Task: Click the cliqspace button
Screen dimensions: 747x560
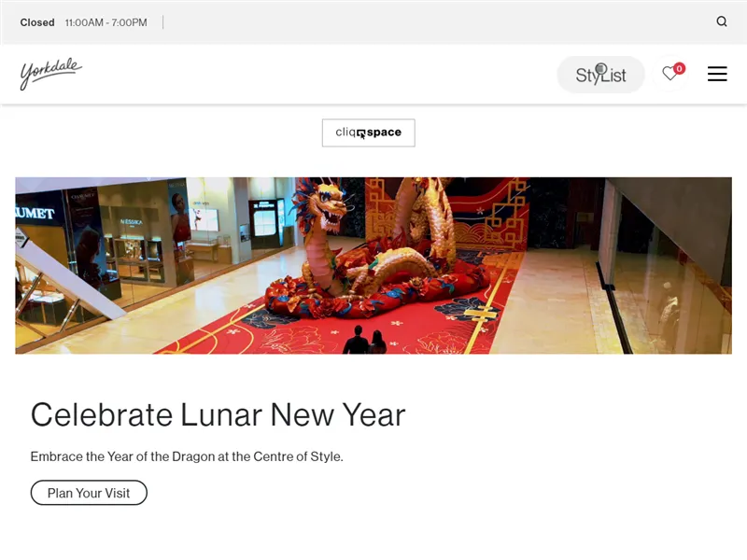Action: pos(368,133)
